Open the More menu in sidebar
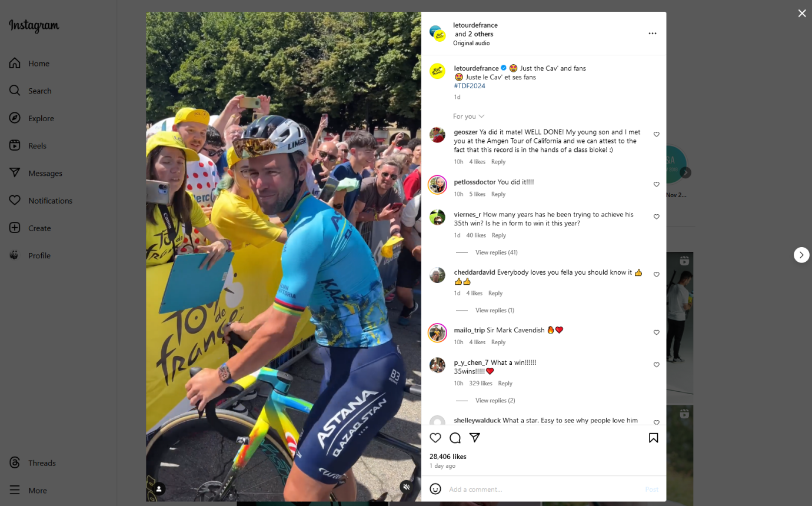 tap(37, 490)
